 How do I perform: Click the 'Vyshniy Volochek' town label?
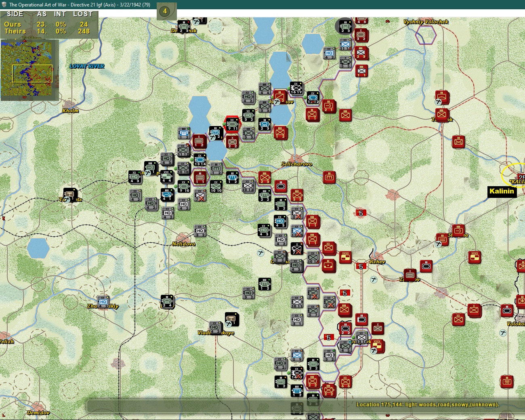[426, 22]
